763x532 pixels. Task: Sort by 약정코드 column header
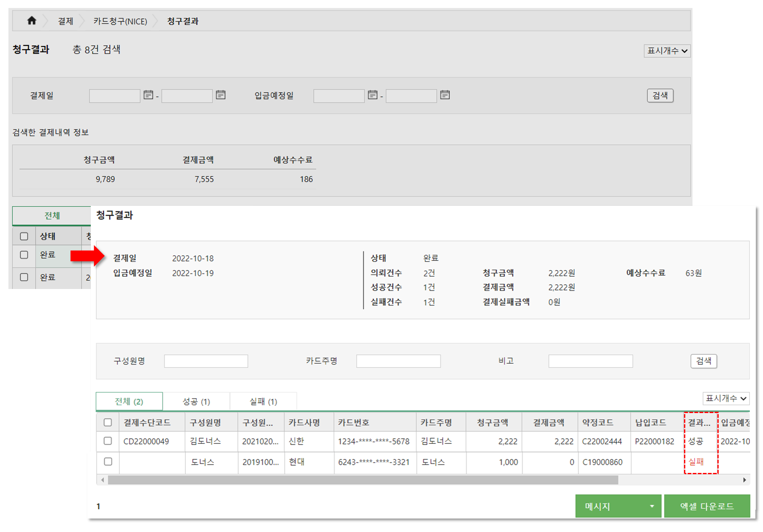pyautogui.click(x=604, y=422)
